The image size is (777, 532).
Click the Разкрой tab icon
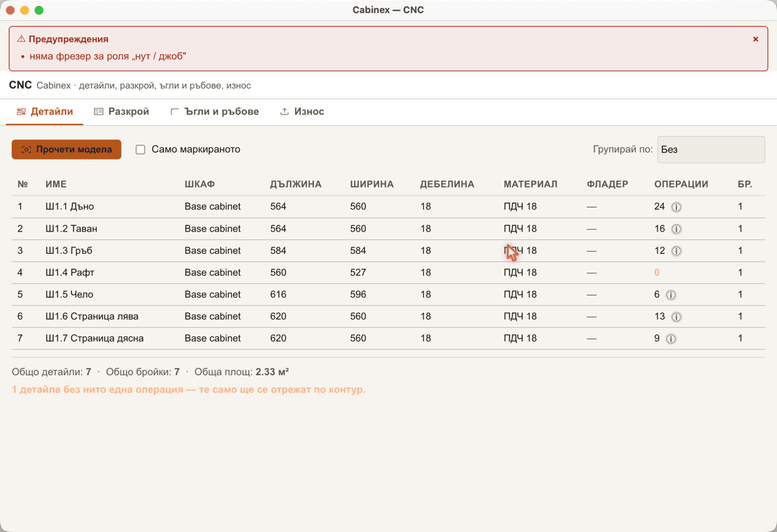click(x=99, y=112)
